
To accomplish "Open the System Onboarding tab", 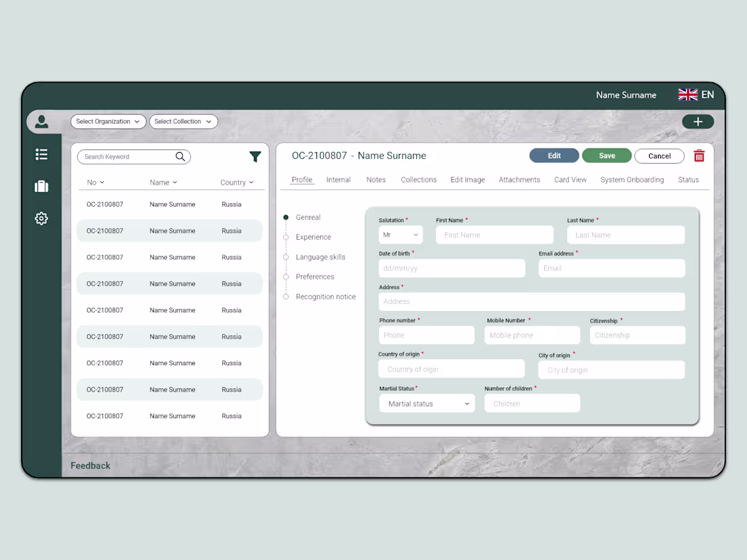I will pos(632,179).
